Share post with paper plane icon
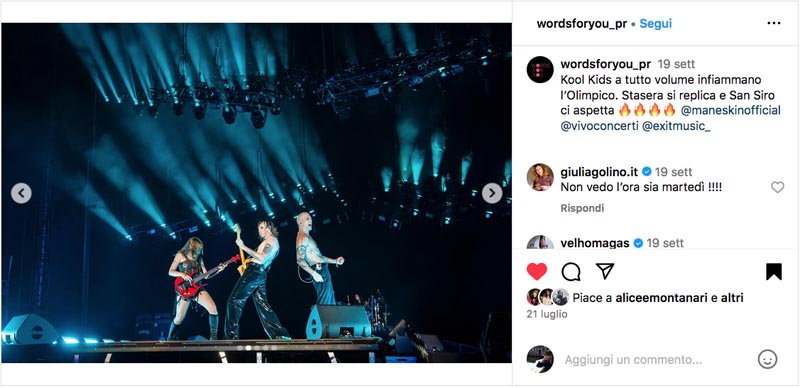Image resolution: width=800 pixels, height=388 pixels. 605,271
